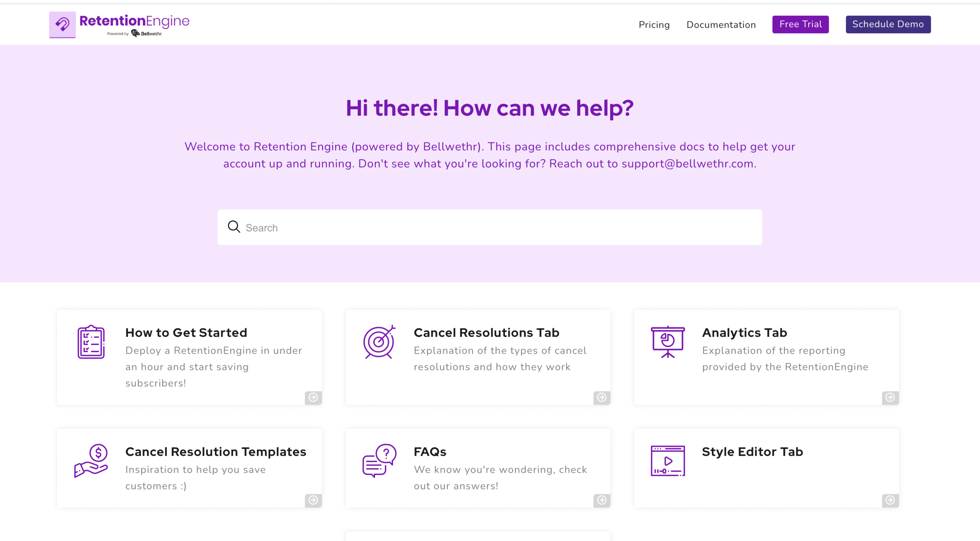Click the hand holding dollar coin icon

pos(91,461)
